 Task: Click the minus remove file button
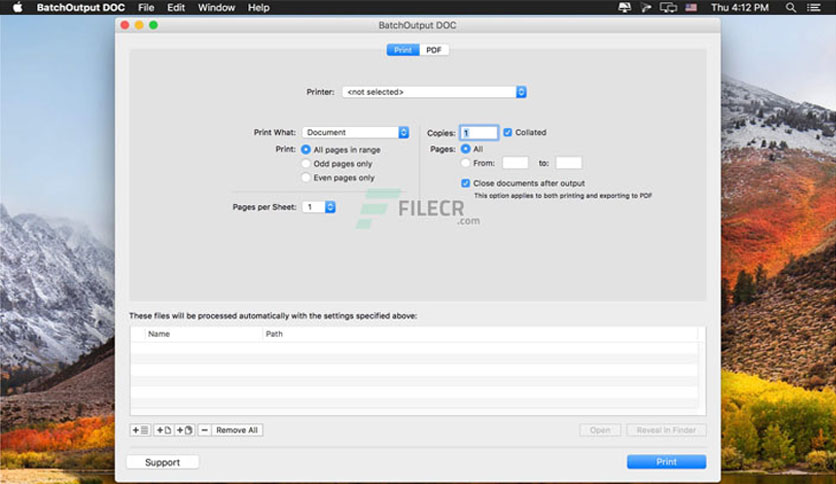(205, 430)
